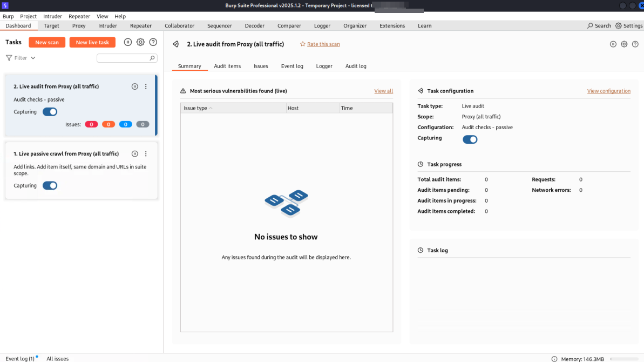Click memory info icon in status bar
Viewport: 644px width, 362px height.
coord(554,359)
